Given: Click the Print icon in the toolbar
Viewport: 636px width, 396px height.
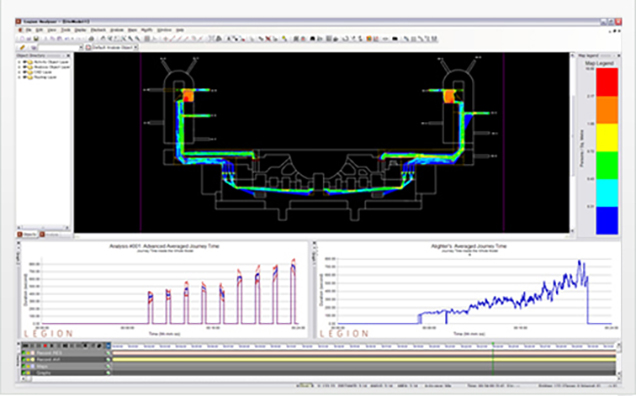Looking at the screenshot, I should [x=91, y=39].
